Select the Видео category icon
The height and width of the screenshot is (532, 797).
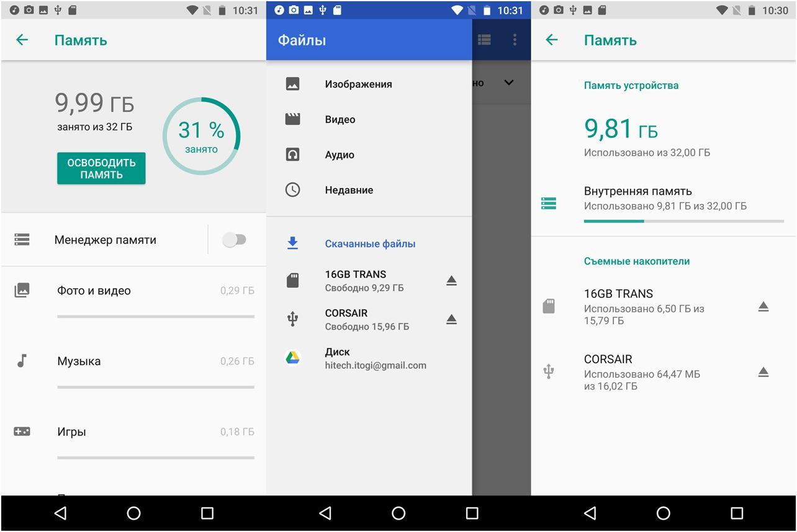294,119
